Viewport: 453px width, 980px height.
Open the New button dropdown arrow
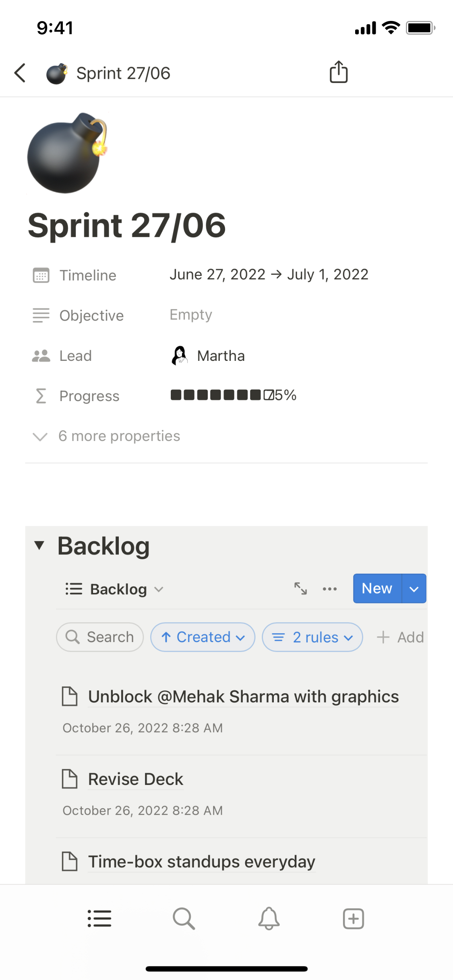click(414, 589)
